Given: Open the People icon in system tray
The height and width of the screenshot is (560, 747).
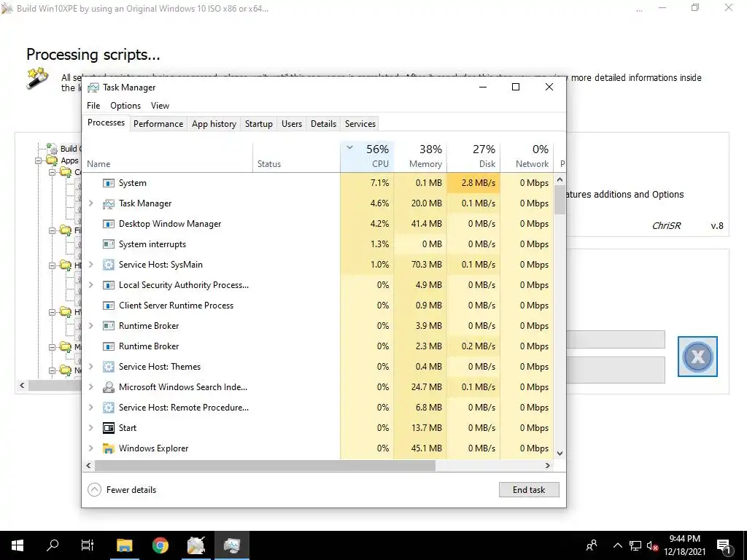Looking at the screenshot, I should click(592, 545).
